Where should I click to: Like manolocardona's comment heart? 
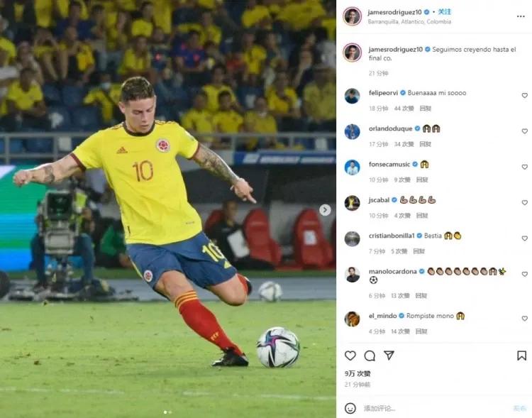tap(524, 274)
